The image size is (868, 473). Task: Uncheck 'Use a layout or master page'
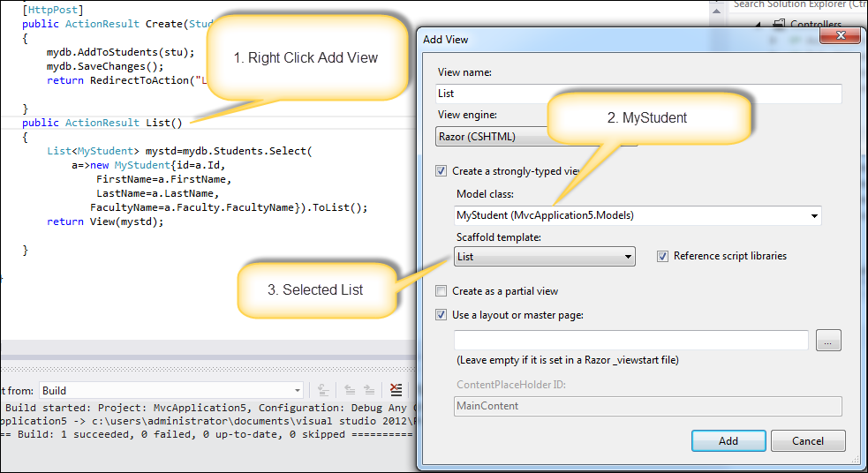coord(442,314)
